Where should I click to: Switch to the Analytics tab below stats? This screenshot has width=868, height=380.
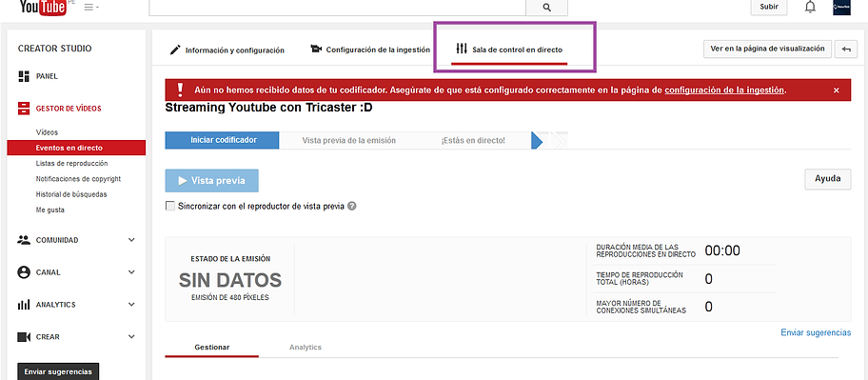click(305, 348)
